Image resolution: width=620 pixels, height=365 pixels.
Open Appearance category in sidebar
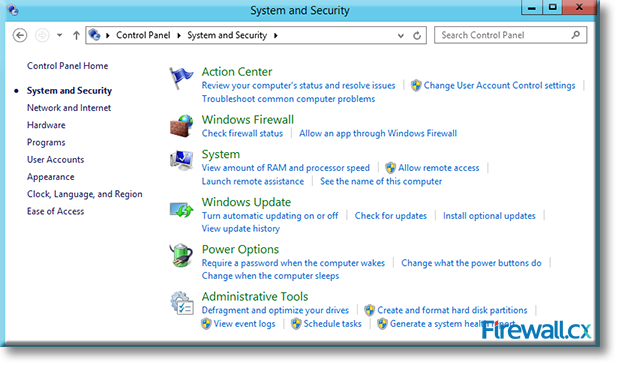tap(51, 177)
